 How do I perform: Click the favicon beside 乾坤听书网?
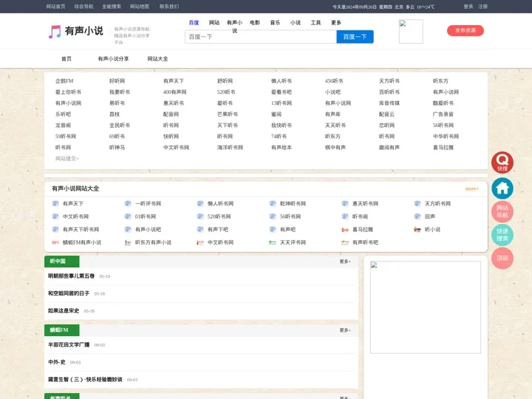coord(273,204)
